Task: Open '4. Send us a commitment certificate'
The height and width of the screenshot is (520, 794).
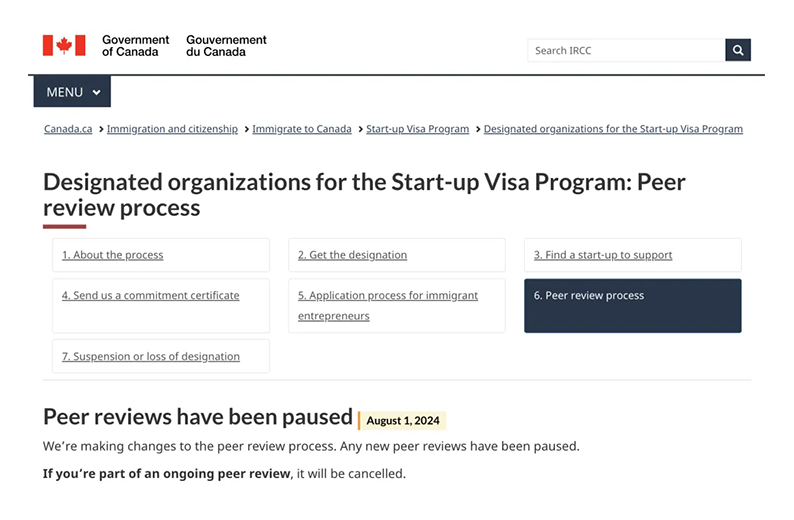Action: tap(151, 296)
